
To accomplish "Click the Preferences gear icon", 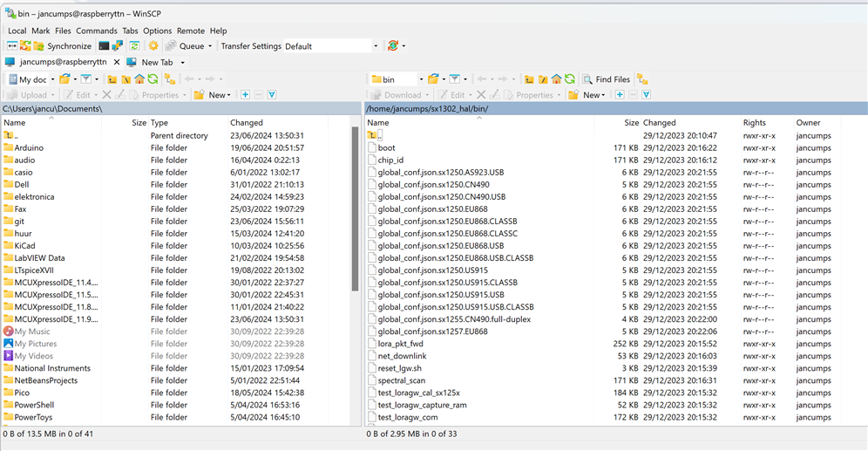I will 153,46.
